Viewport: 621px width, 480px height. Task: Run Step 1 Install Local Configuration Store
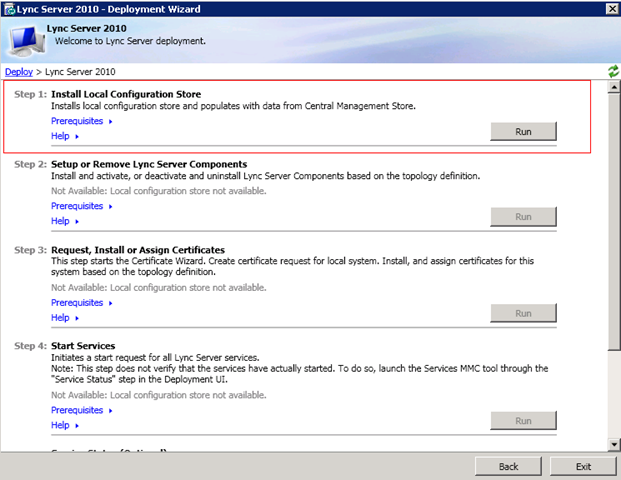pos(523,131)
